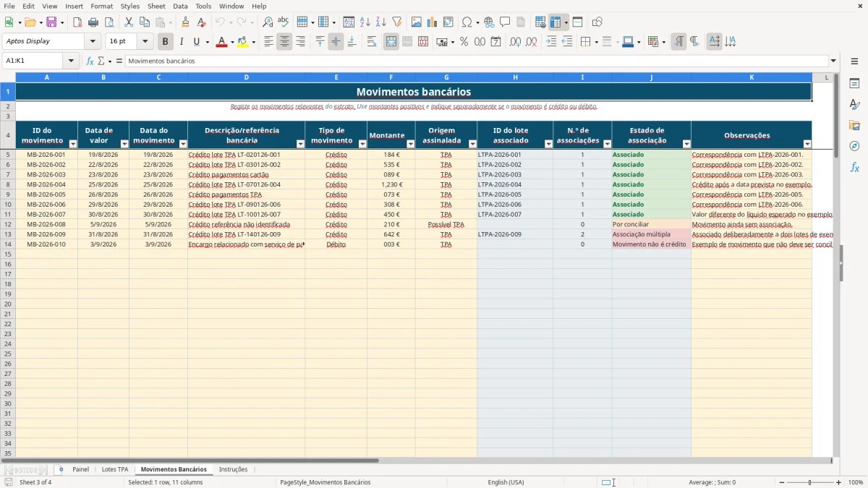Apply the yellow Background Color
This screenshot has height=488, width=868.
coord(242,42)
